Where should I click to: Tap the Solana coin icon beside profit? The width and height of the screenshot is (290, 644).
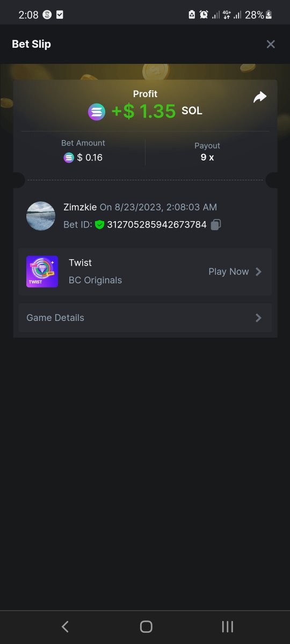point(97,112)
